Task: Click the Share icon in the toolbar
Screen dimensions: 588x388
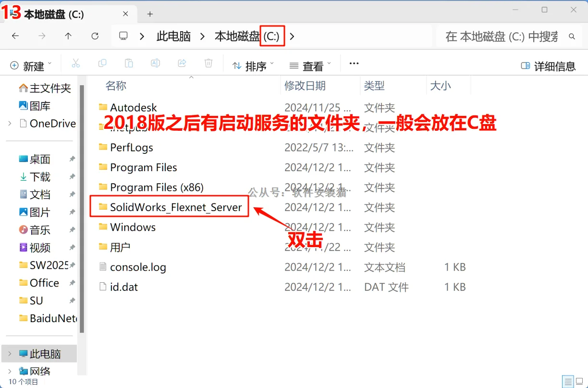Action: 182,63
